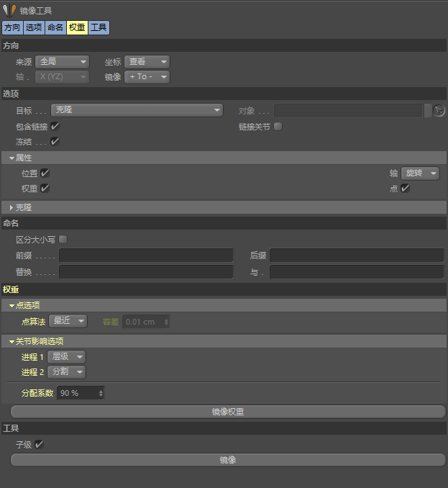Collapse the 关节影响选项 section
The height and width of the screenshot is (488, 448).
tap(12, 341)
